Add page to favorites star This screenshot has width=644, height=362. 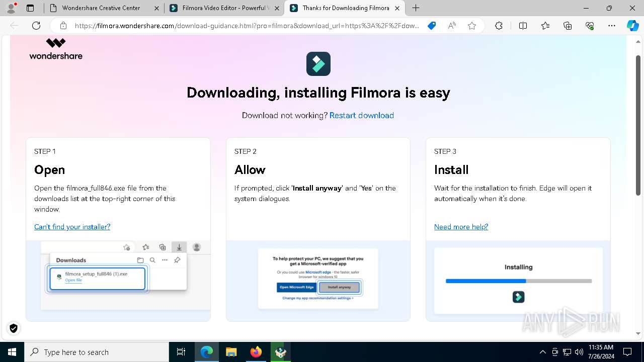click(x=472, y=26)
